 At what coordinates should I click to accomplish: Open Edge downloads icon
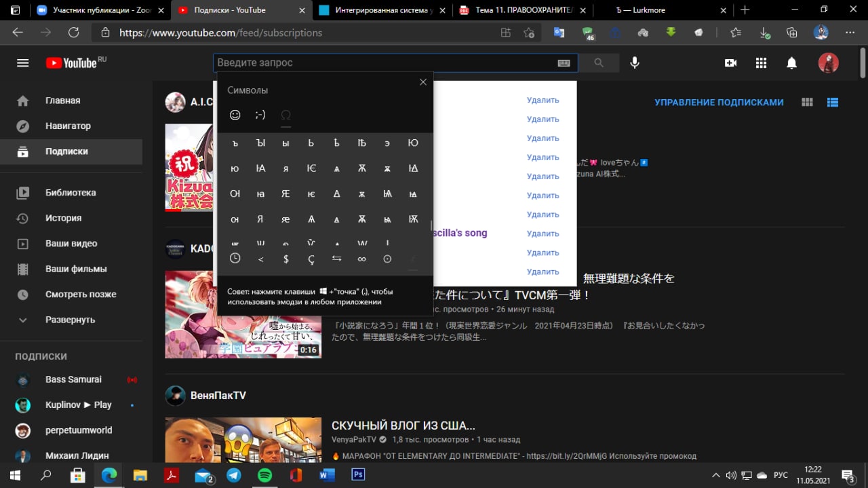click(x=765, y=33)
